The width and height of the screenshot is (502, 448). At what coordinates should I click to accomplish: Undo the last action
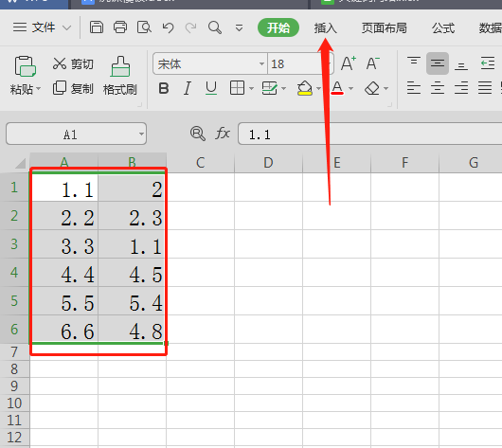tap(168, 27)
